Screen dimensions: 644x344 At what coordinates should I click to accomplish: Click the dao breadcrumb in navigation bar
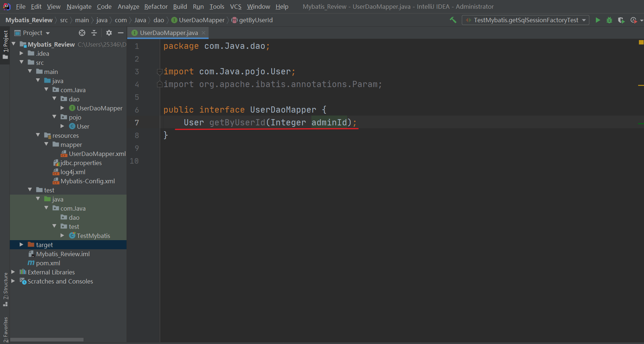(x=159, y=20)
